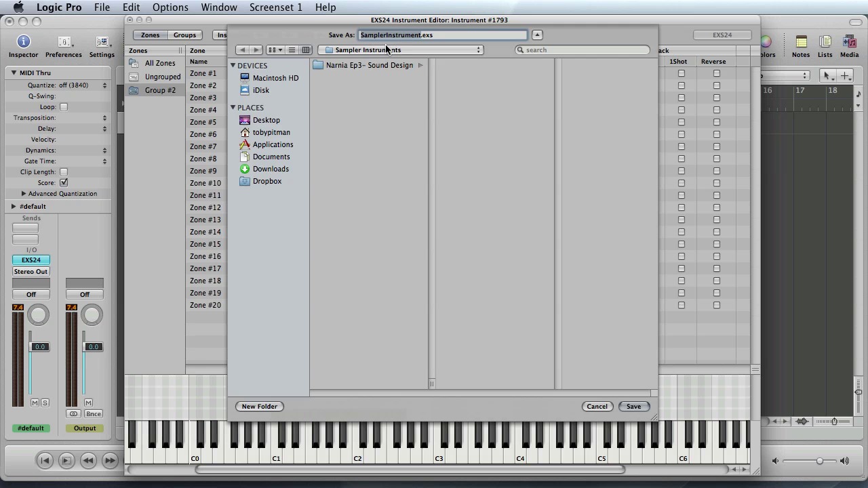Expand Advanced Quantization options
Image resolution: width=868 pixels, height=488 pixels.
[24, 193]
